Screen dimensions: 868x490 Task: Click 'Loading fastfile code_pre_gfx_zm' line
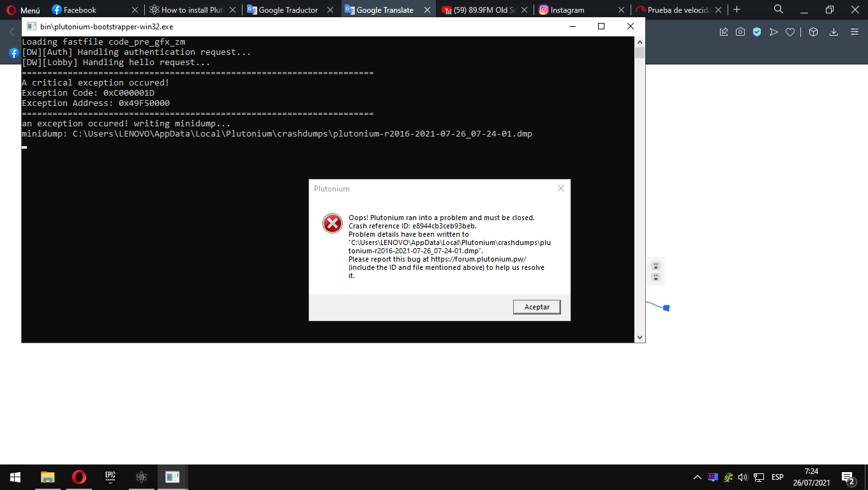(103, 42)
